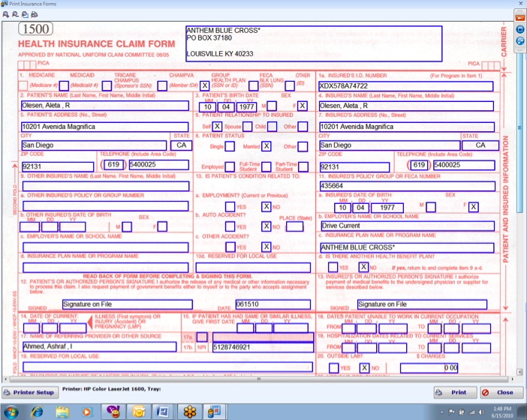Click NPI field 5128746921
This screenshot has width=527, height=420.
[x=263, y=347]
